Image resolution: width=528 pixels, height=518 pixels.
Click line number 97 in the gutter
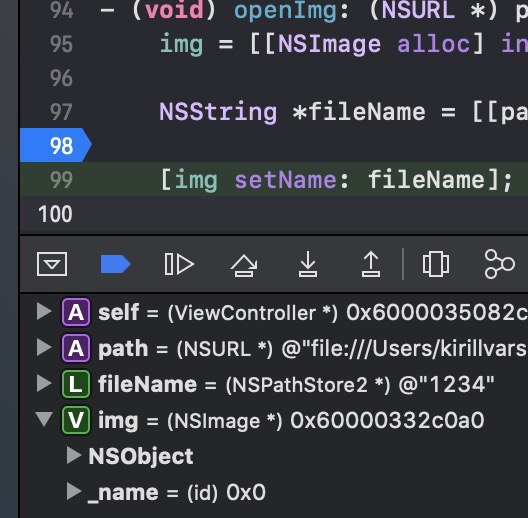(x=61, y=111)
